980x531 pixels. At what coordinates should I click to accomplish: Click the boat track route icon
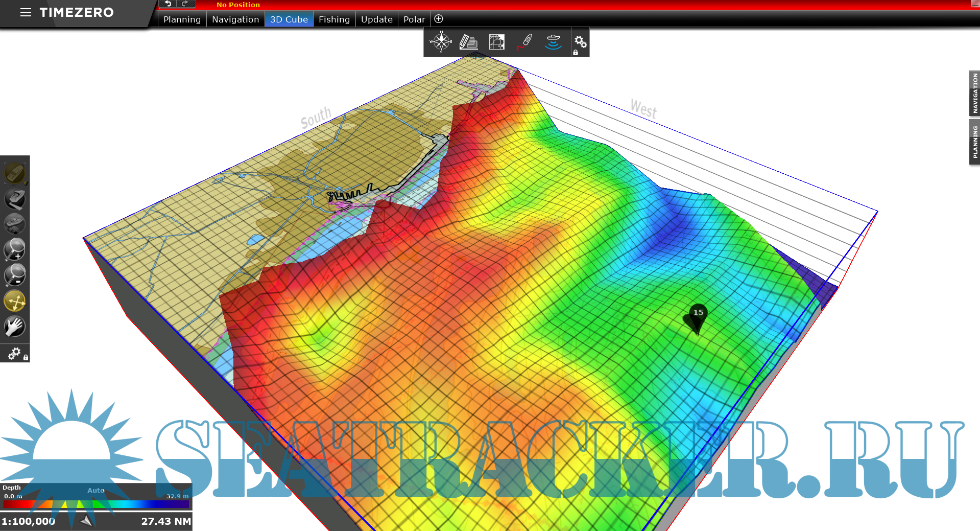(x=525, y=42)
